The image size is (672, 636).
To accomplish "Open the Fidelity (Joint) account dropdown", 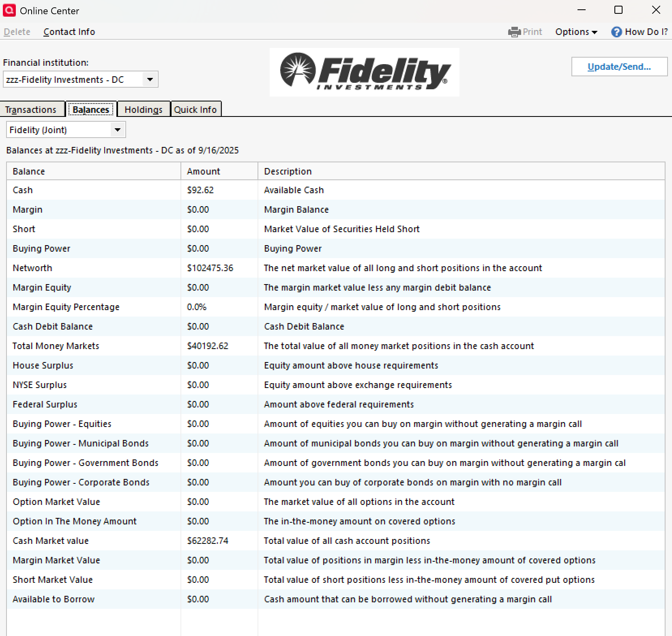I will [x=118, y=130].
